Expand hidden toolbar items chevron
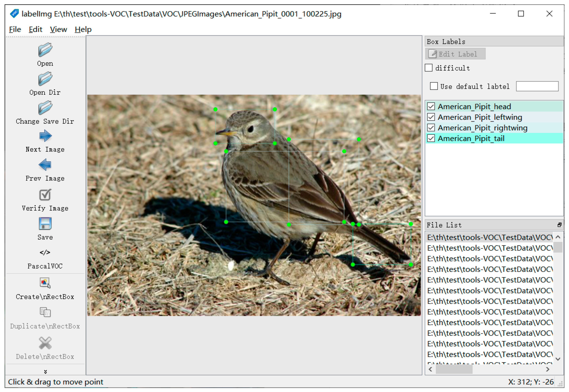This screenshot has width=569, height=392. tap(45, 372)
